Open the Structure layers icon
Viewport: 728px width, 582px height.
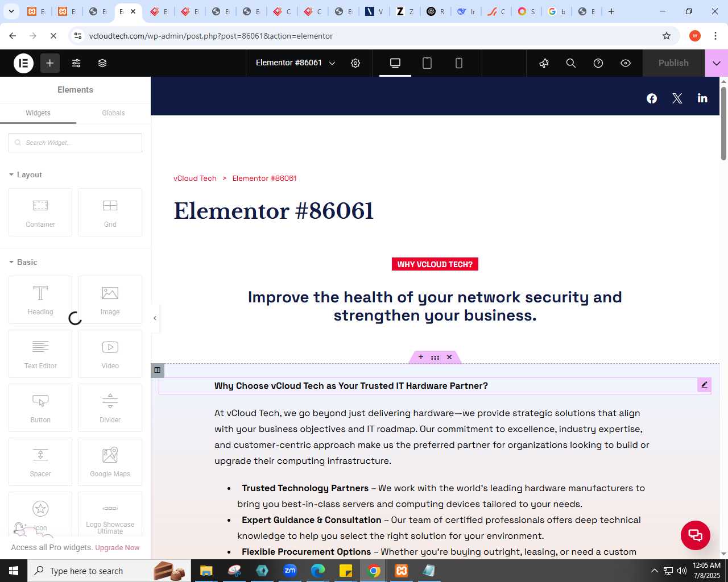(x=102, y=63)
